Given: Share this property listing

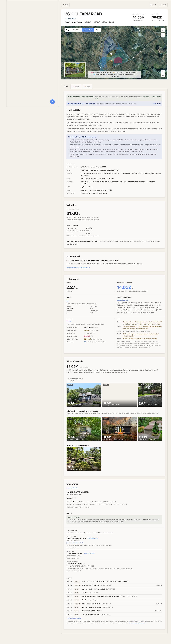Looking at the screenshot, I should point(154,5).
